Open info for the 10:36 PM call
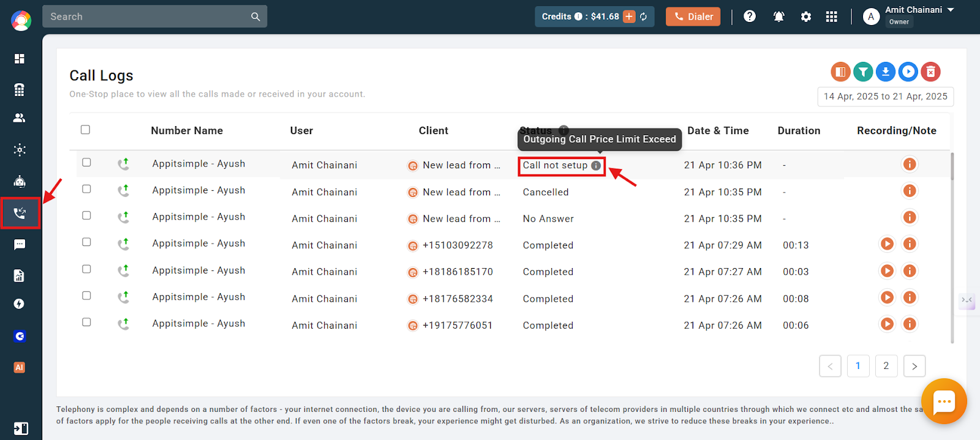 click(910, 164)
